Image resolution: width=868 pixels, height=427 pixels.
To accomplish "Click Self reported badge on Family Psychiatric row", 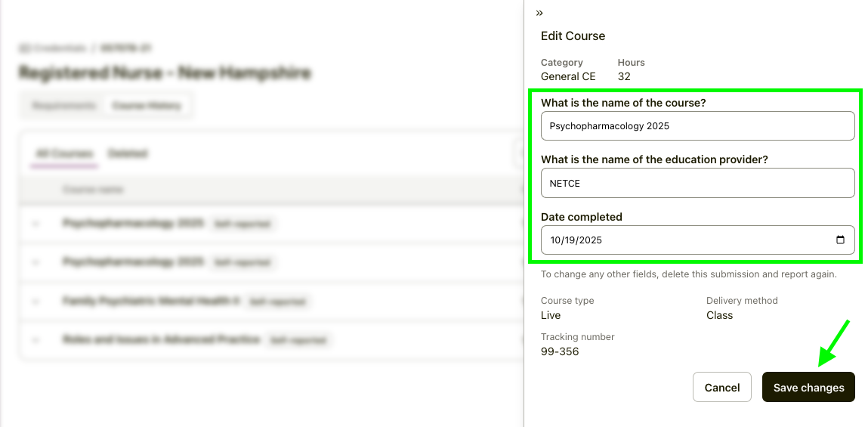I will tap(278, 301).
